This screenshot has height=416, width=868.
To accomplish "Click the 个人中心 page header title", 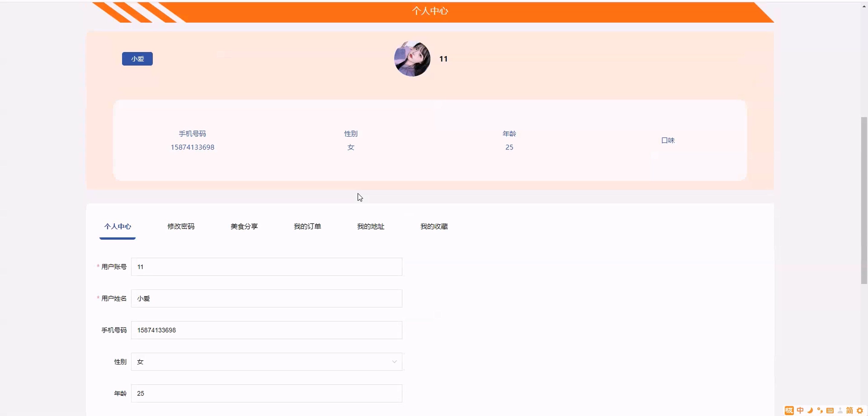I will pos(430,11).
